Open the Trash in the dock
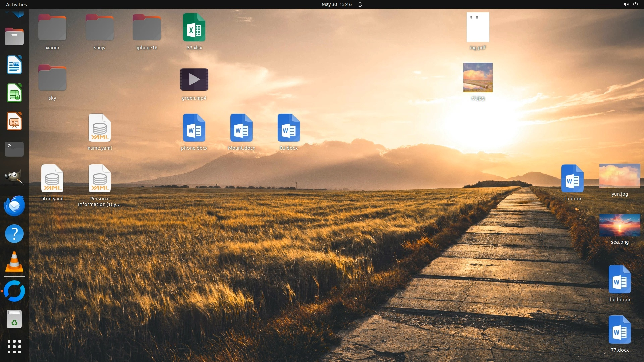644x362 pixels. (14, 319)
